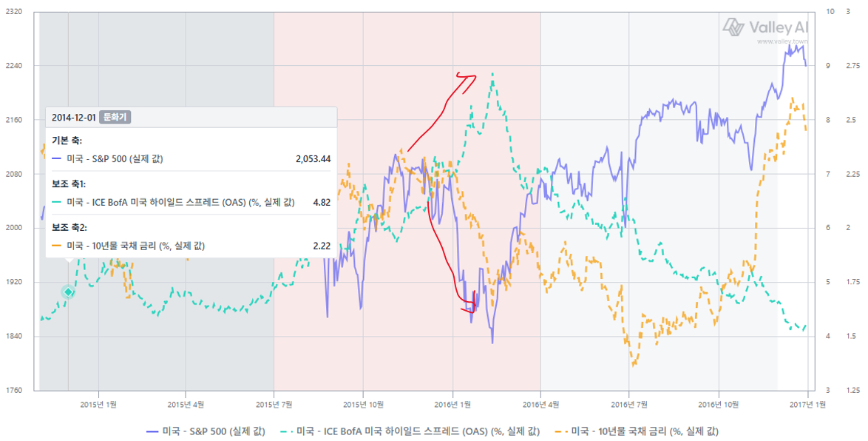The height and width of the screenshot is (441, 868).
Task: Click the teal spread peak near 2016 February
Action: pyautogui.click(x=492, y=74)
